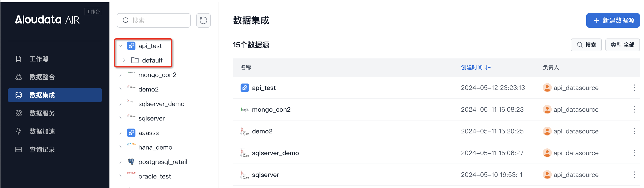Click the postgresql_retail elephant icon in tree
Image resolution: width=644 pixels, height=188 pixels.
click(131, 161)
